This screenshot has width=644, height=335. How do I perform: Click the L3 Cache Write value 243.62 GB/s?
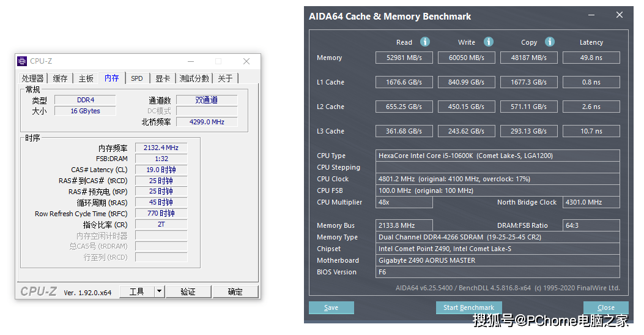(x=467, y=131)
